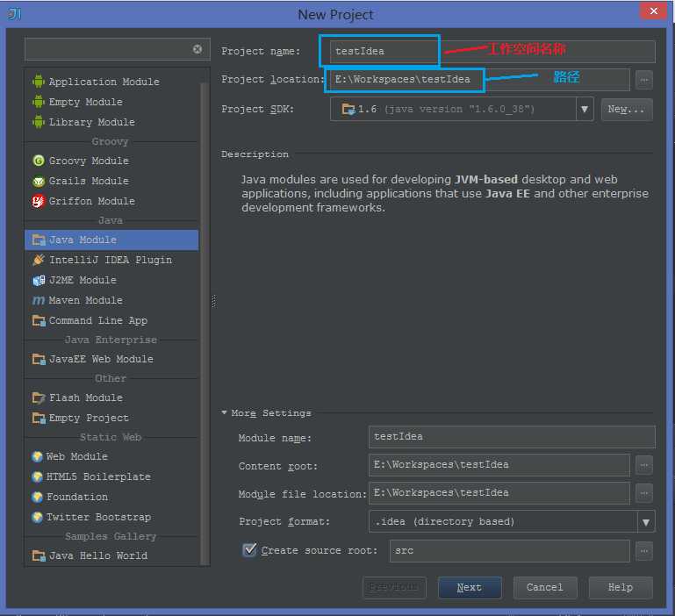Clear the template search field
Screen dimensions: 675x616
[x=197, y=49]
